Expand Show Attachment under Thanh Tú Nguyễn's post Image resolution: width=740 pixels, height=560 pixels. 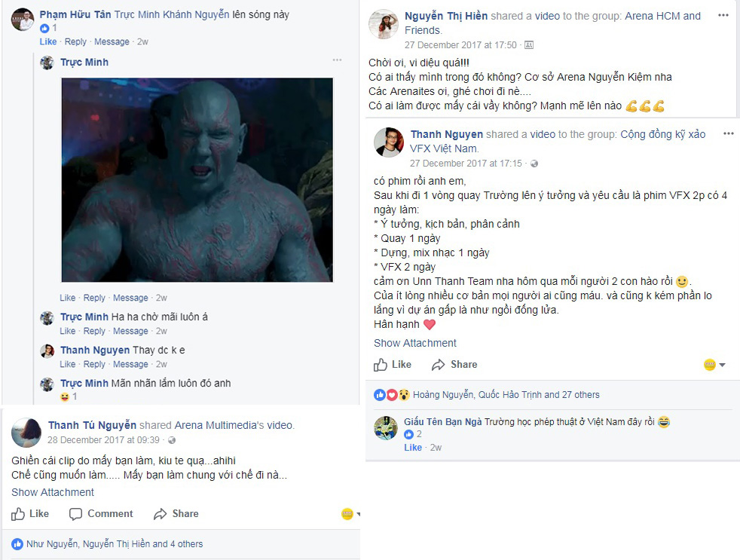click(53, 492)
